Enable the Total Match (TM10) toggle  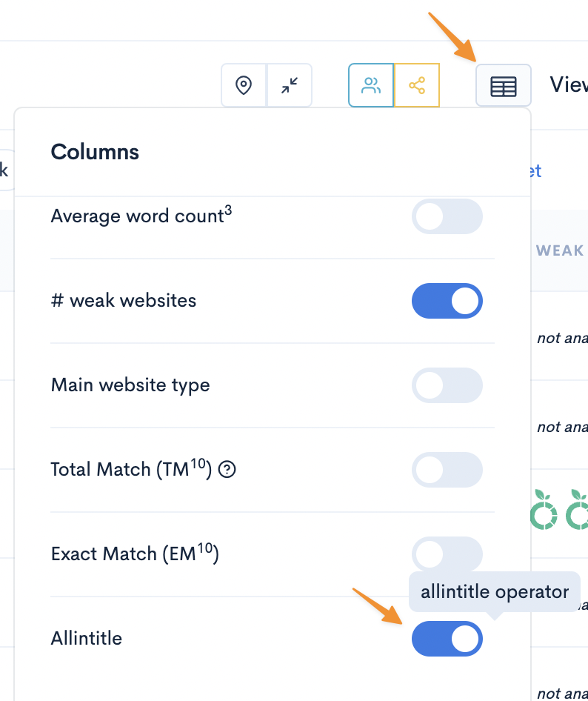point(447,470)
